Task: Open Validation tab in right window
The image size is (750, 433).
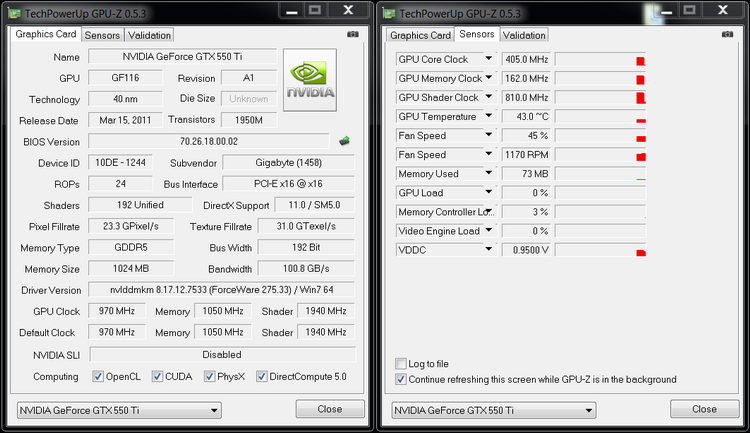Action: coord(524,35)
